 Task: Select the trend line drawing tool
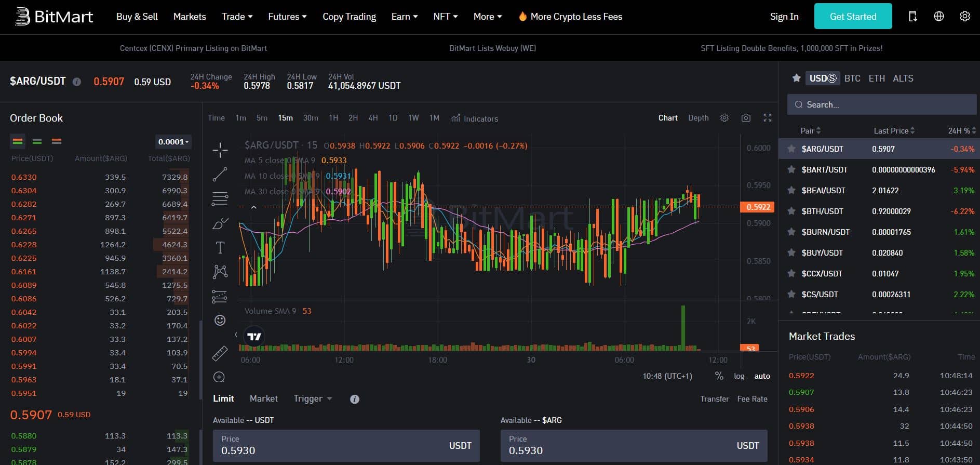(220, 174)
